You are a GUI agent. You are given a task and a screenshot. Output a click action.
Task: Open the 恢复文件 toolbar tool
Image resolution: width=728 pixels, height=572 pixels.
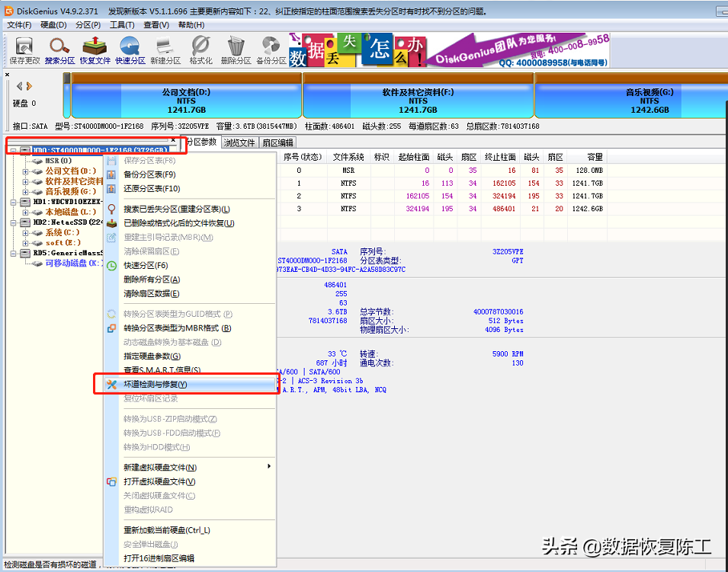tap(95, 50)
